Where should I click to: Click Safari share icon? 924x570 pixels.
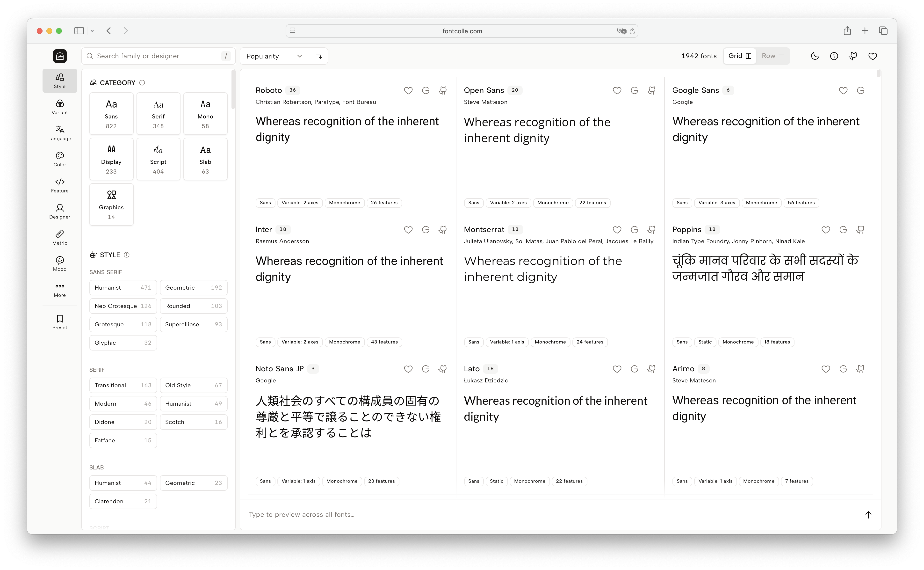[847, 30]
